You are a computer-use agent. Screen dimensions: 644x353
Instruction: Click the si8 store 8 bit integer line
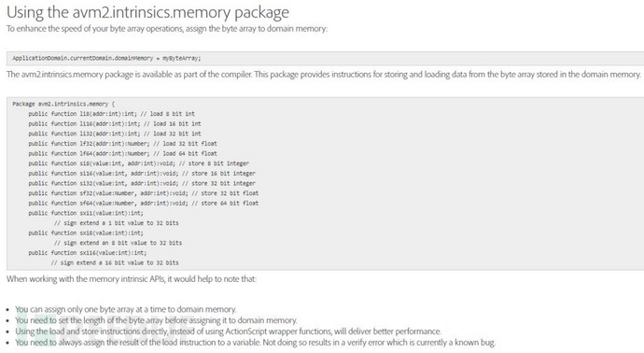139,163
